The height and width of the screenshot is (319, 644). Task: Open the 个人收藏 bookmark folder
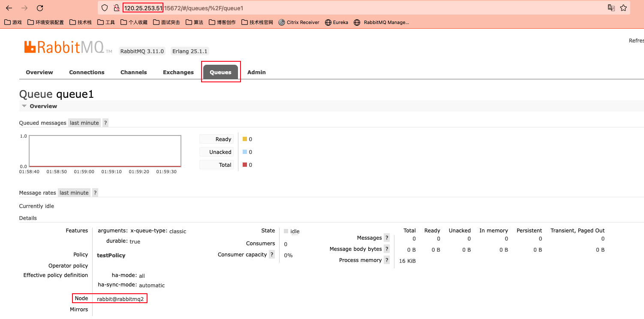[x=134, y=22]
